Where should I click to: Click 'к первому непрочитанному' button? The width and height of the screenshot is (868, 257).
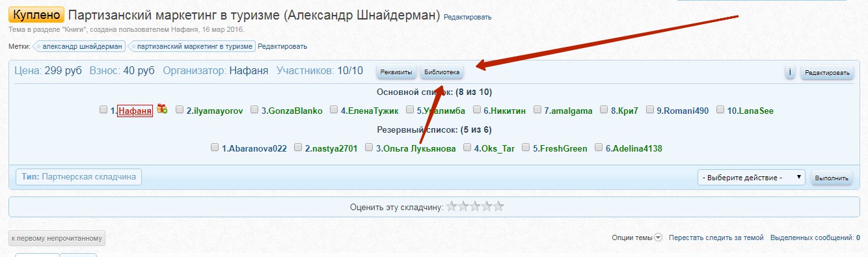(x=57, y=238)
